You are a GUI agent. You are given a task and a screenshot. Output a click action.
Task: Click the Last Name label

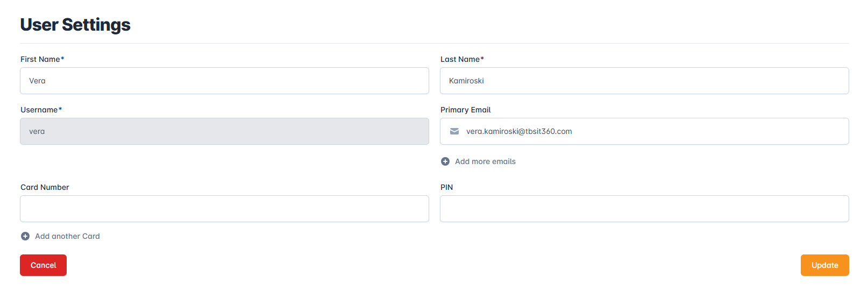(461, 59)
